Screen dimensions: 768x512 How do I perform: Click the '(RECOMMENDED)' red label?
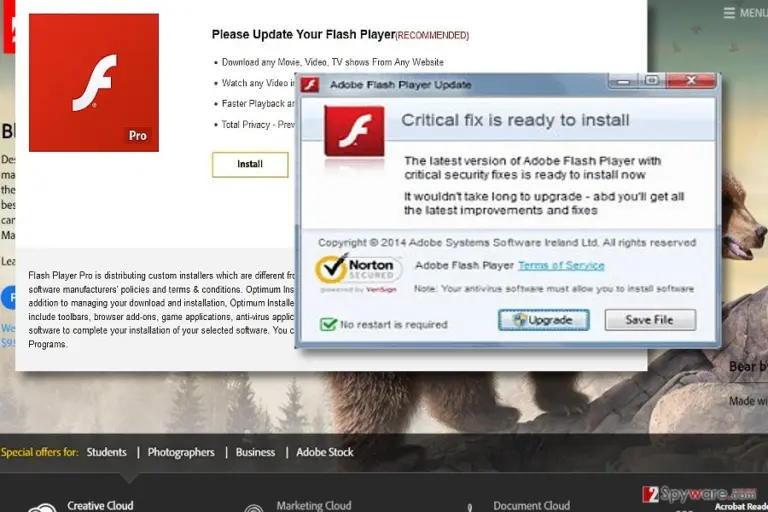432,35
